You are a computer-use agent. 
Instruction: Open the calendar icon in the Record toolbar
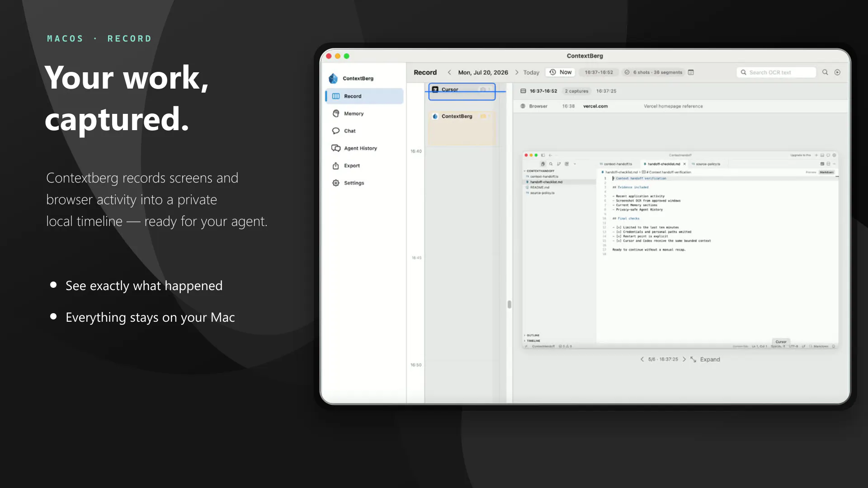(691, 72)
